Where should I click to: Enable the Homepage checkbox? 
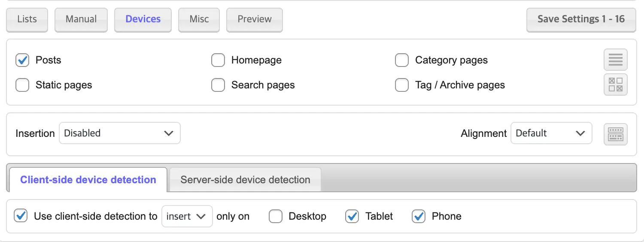[x=218, y=60]
